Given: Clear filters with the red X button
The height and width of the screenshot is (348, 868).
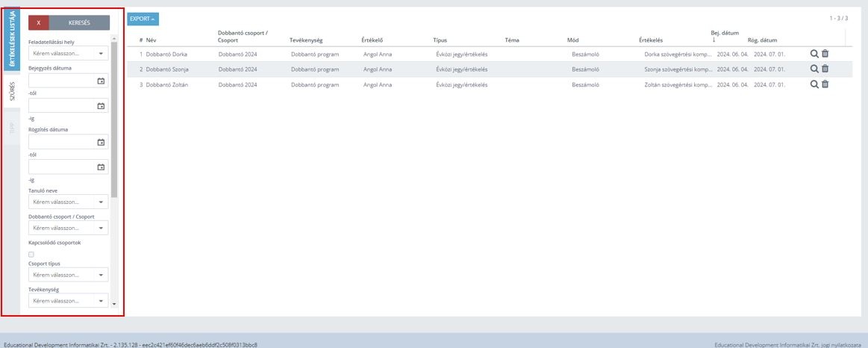Looking at the screenshot, I should [x=39, y=22].
